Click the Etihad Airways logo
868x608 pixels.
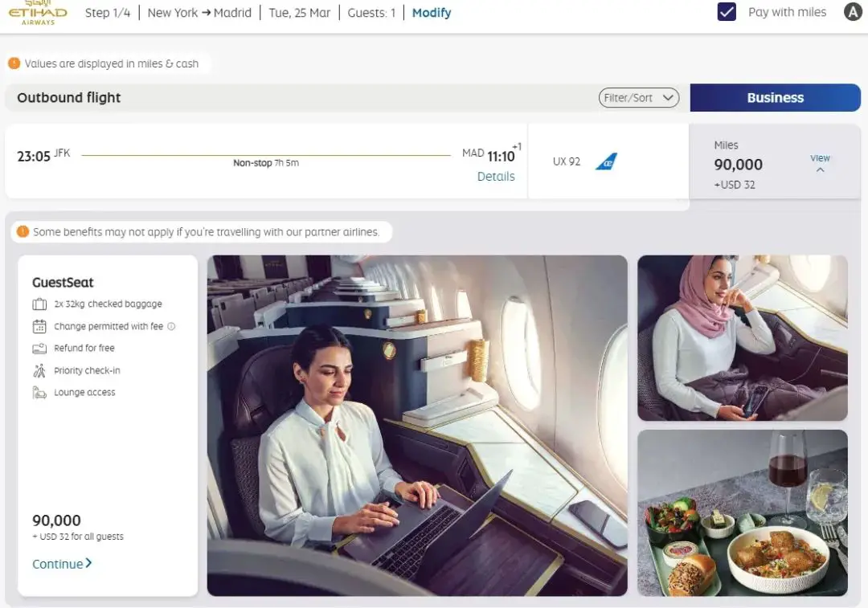pos(38,12)
